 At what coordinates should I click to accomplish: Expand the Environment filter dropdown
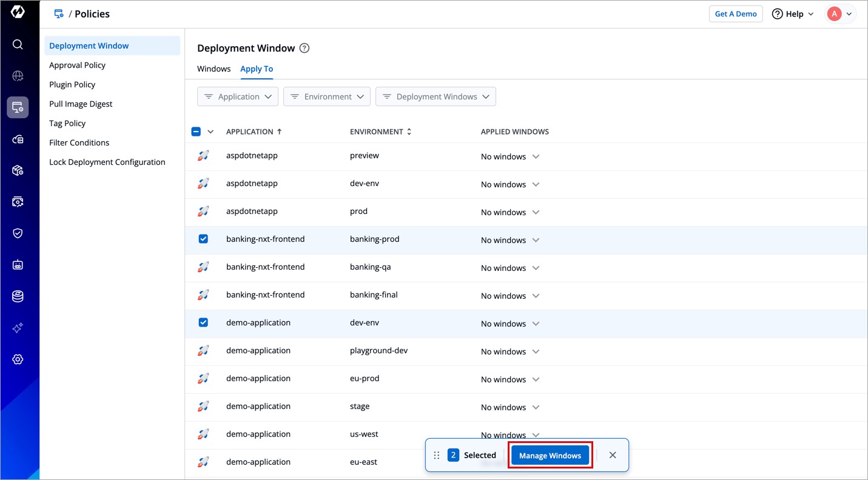327,97
